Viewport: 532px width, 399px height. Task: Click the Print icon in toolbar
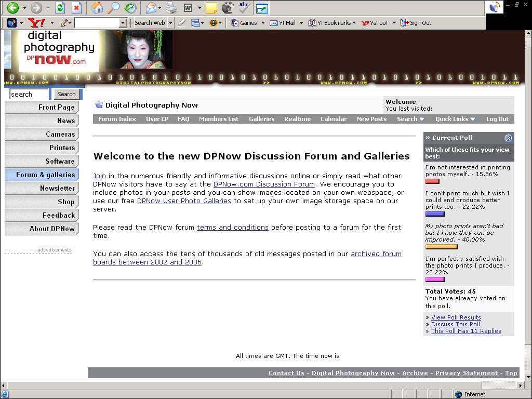[x=171, y=8]
